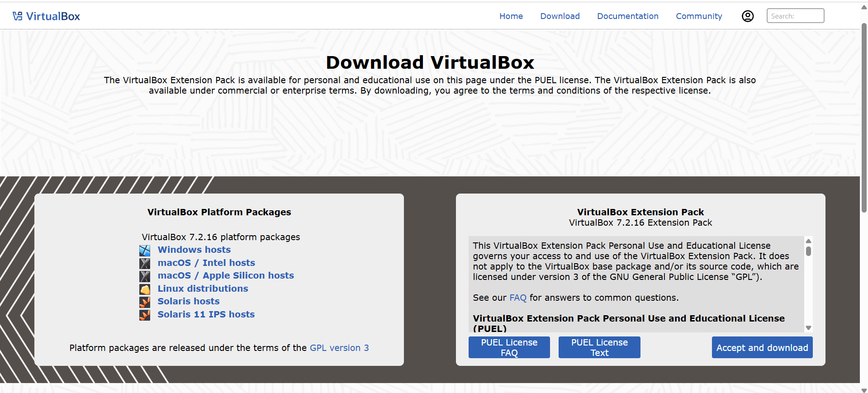Image resolution: width=868 pixels, height=393 pixels.
Task: Go to the Documentation page
Action: pos(628,16)
